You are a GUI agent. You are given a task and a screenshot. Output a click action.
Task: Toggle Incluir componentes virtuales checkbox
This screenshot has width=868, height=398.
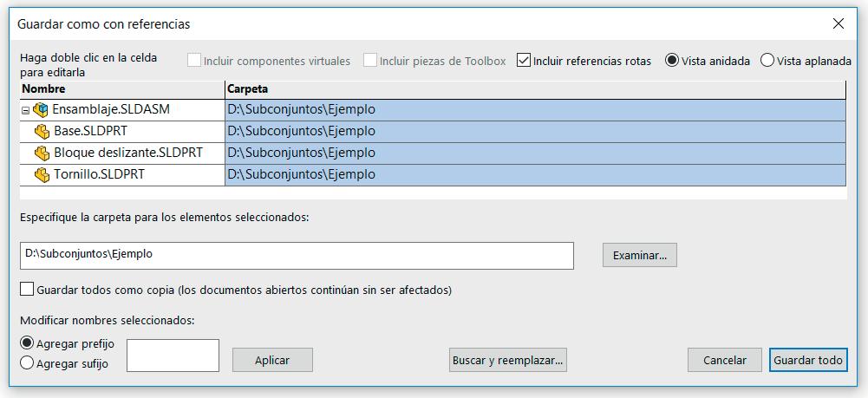tap(193, 61)
